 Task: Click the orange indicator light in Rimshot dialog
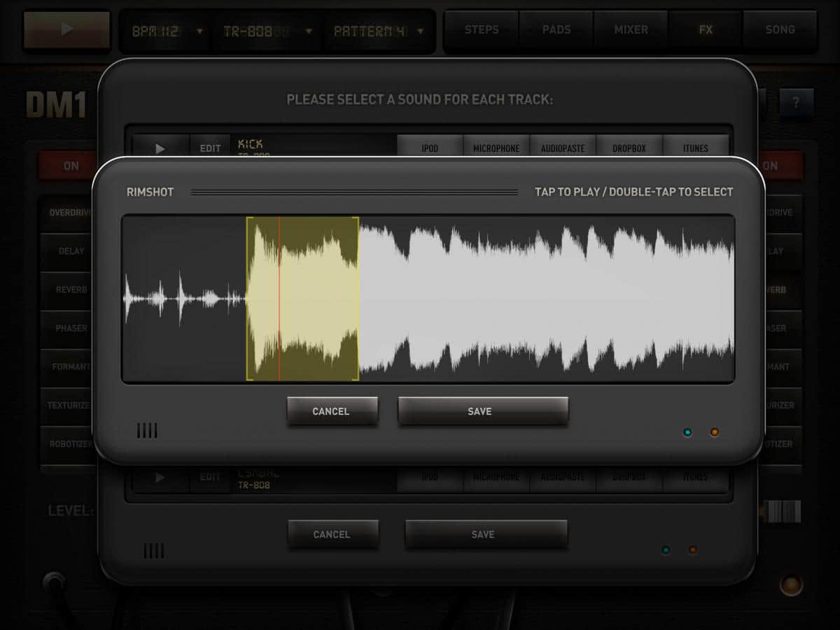tap(714, 433)
